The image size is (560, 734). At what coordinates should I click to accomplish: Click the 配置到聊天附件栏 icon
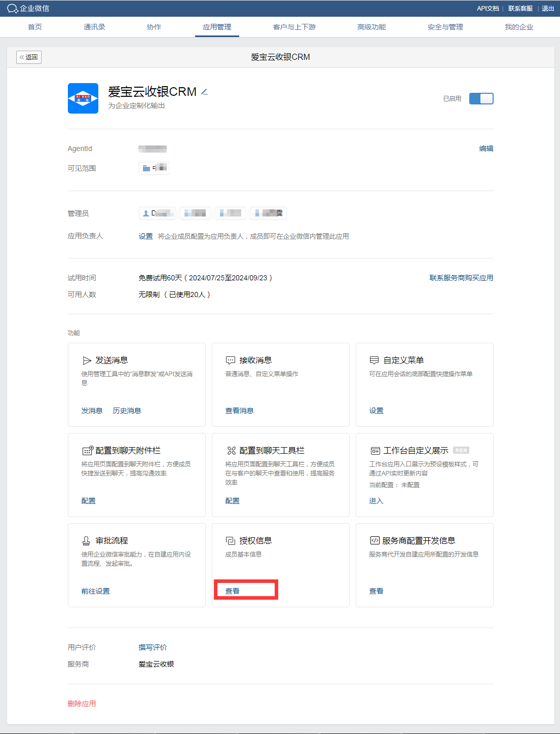(88, 451)
